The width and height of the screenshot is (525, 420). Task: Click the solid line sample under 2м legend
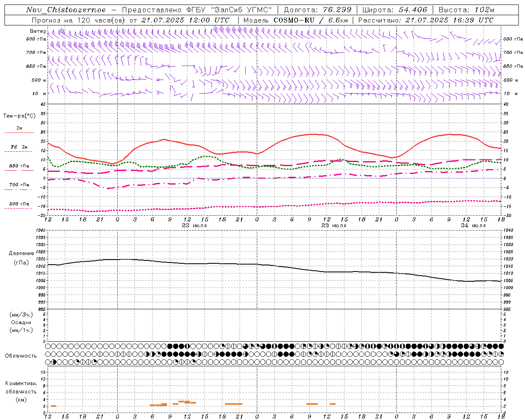pos(19,133)
